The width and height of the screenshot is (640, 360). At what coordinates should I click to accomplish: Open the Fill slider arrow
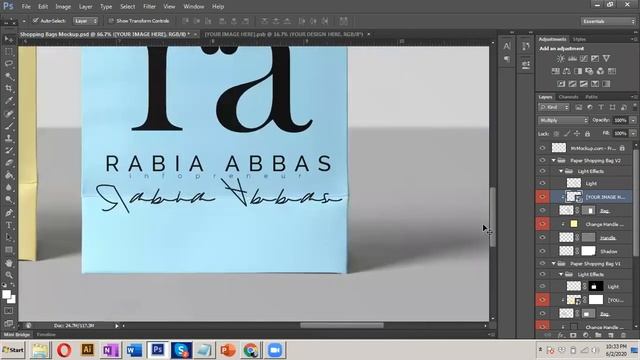coord(633,133)
